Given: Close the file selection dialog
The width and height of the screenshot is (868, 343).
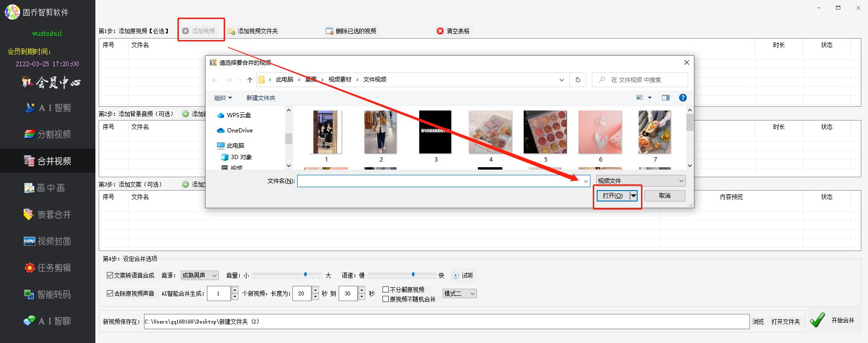Looking at the screenshot, I should pos(686,62).
